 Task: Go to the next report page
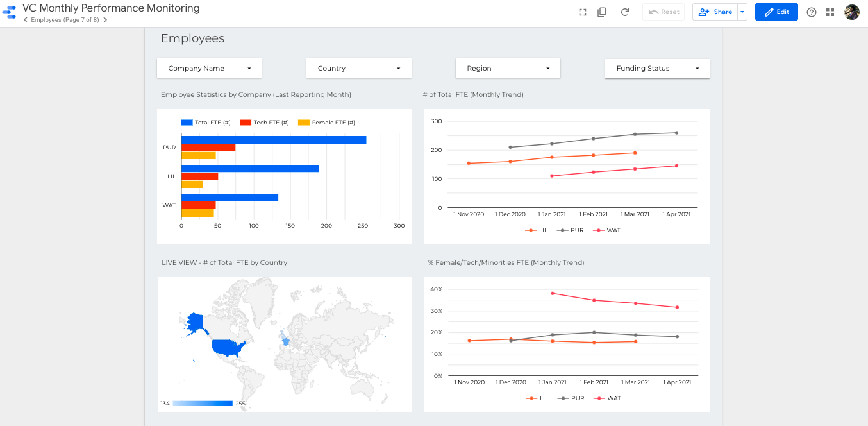point(105,20)
